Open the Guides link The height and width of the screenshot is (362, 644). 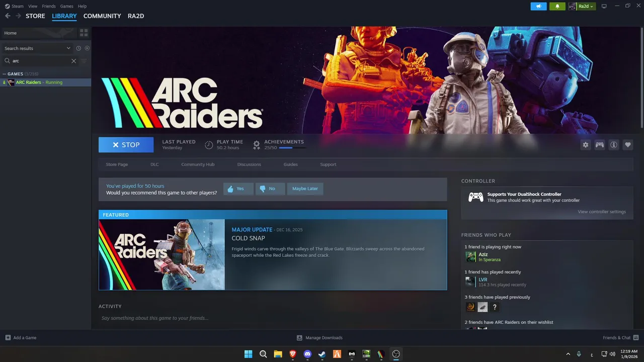click(290, 164)
